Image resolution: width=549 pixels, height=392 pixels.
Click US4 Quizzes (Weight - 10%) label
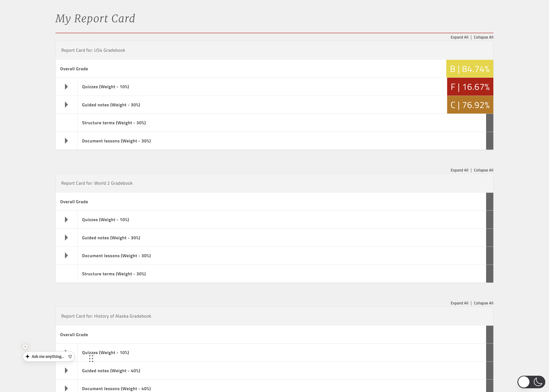tap(106, 87)
